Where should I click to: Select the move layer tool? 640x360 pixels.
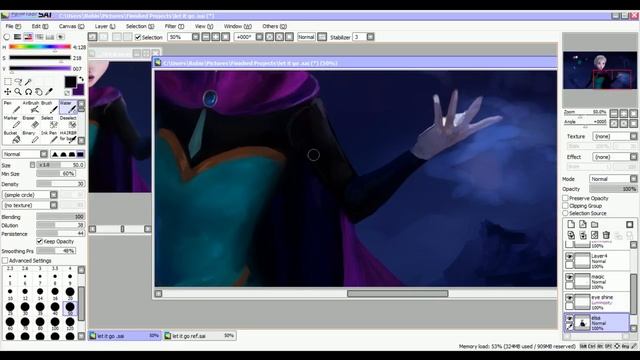coord(7,92)
